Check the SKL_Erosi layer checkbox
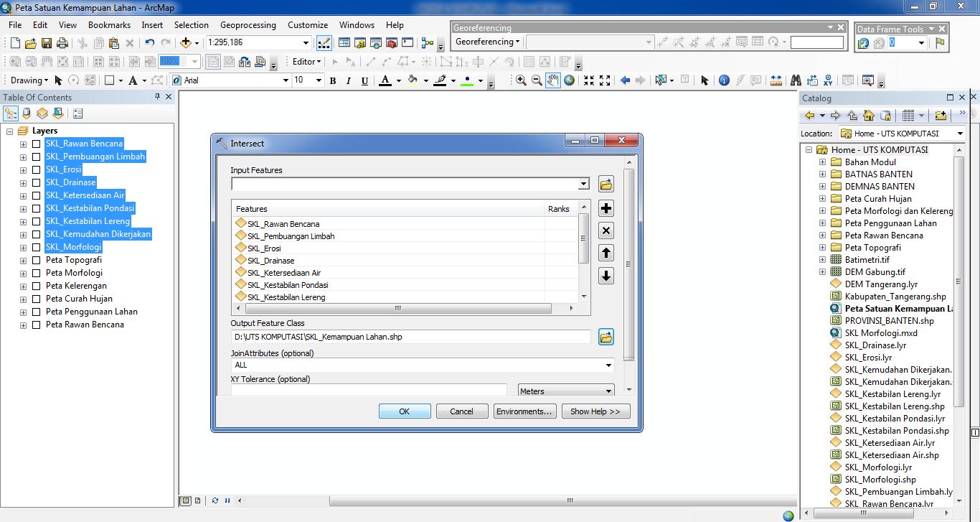This screenshot has height=522, width=980. tap(36, 169)
